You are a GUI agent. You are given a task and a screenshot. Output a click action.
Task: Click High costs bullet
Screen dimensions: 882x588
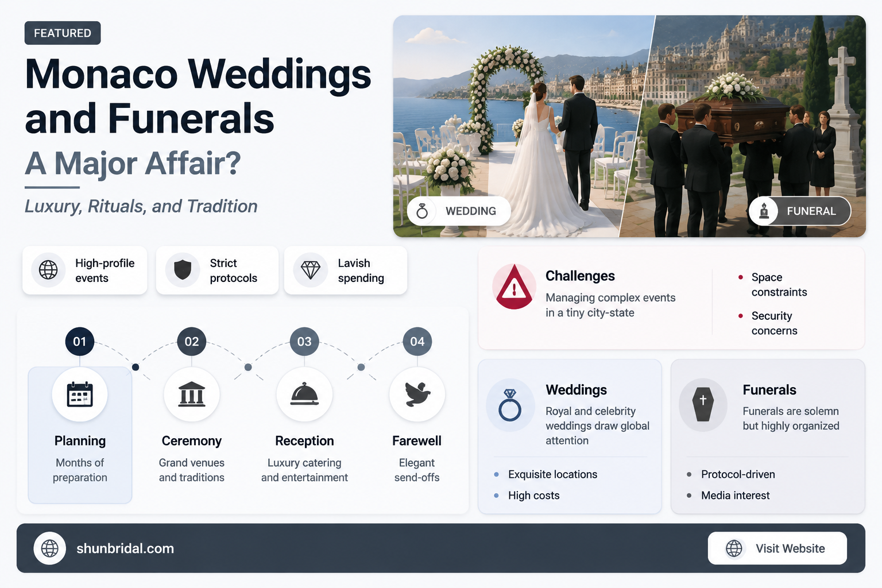click(533, 496)
